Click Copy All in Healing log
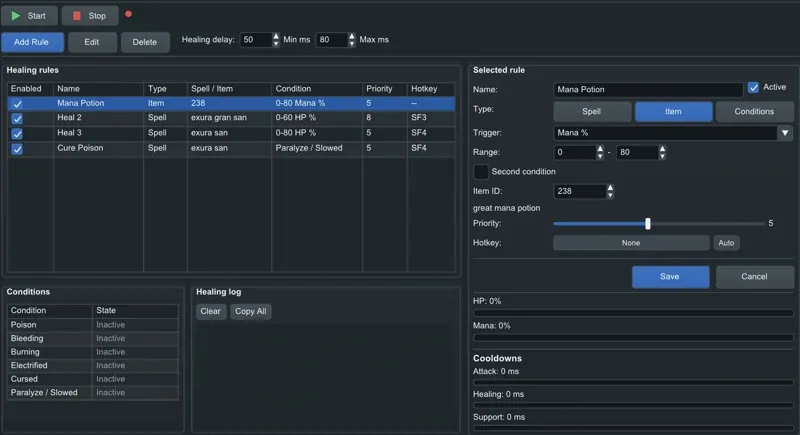The width and height of the screenshot is (800, 435). [251, 312]
